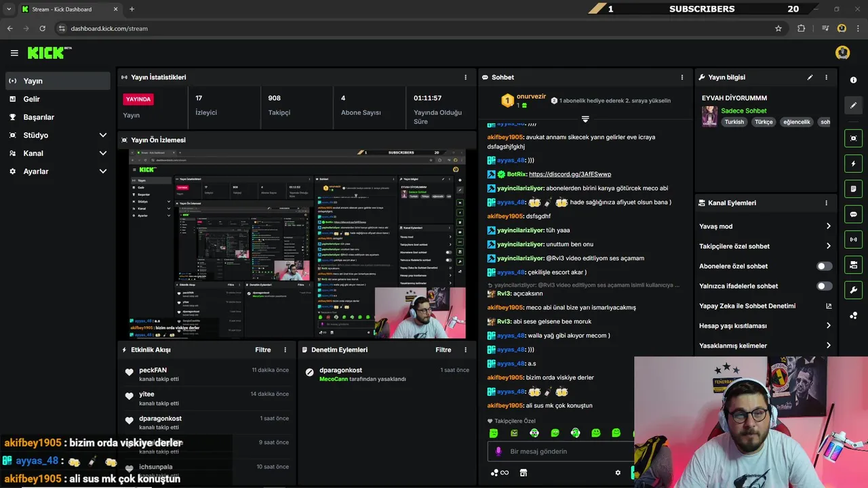Viewport: 868px width, 488px height.
Task: Open Etkinlik Akışı three-dot menu
Action: (x=285, y=350)
